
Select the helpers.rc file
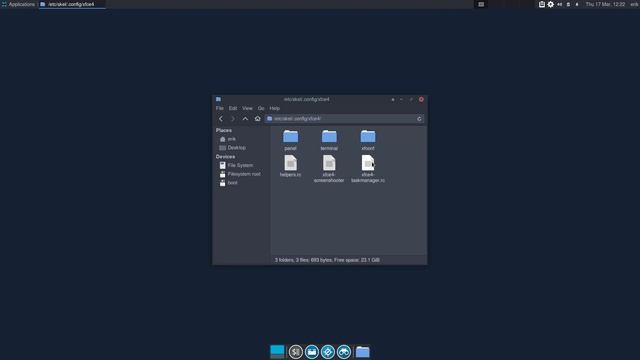[x=291, y=166]
